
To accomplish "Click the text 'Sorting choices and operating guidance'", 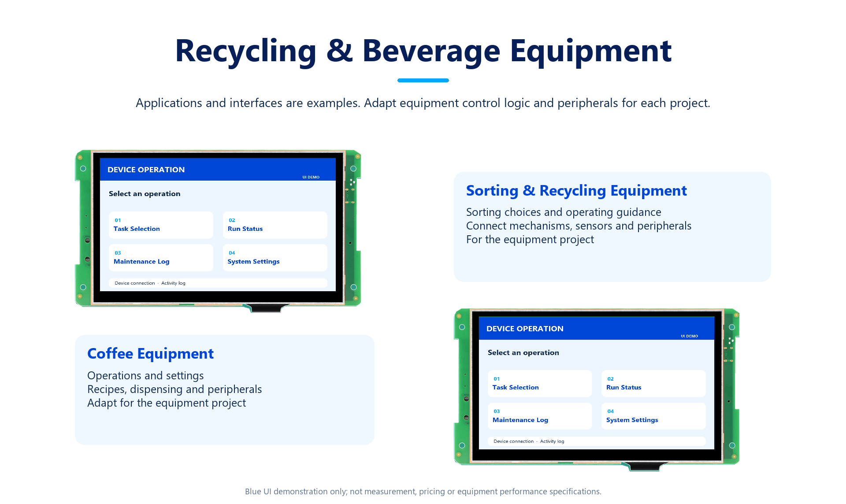I will point(564,212).
